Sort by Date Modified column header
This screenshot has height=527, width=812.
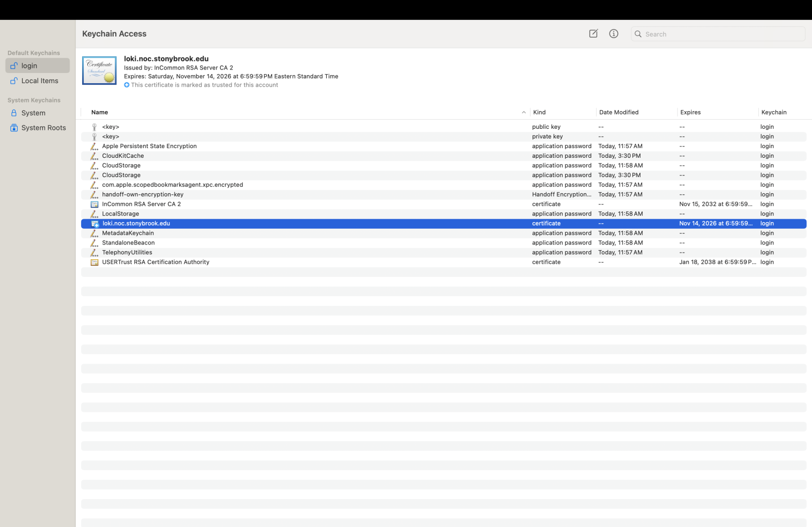(619, 112)
